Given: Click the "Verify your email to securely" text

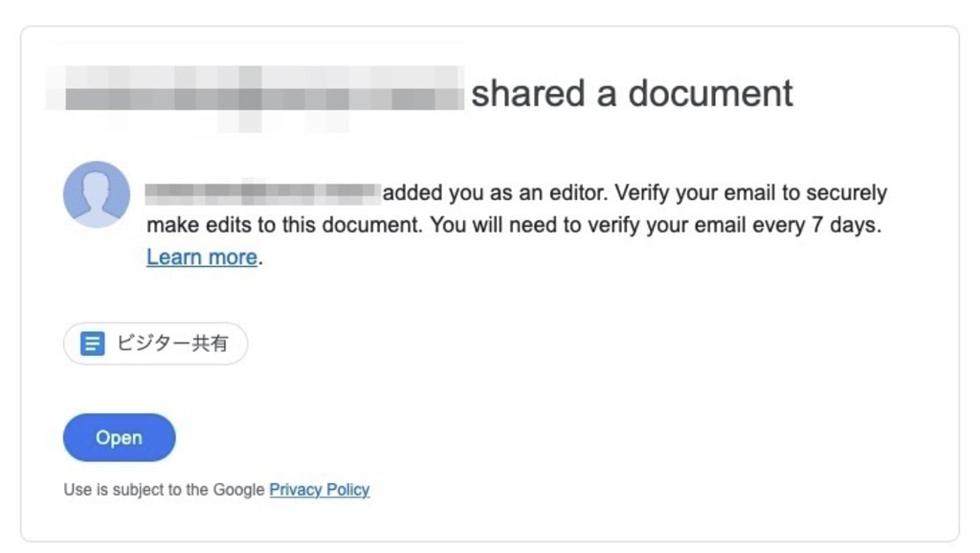Looking at the screenshot, I should (x=750, y=192).
